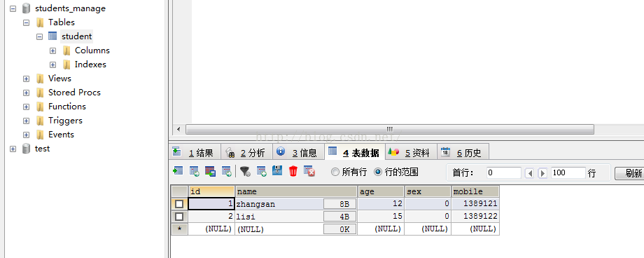Click the first row input field showing 0
644x258 pixels.
point(503,173)
